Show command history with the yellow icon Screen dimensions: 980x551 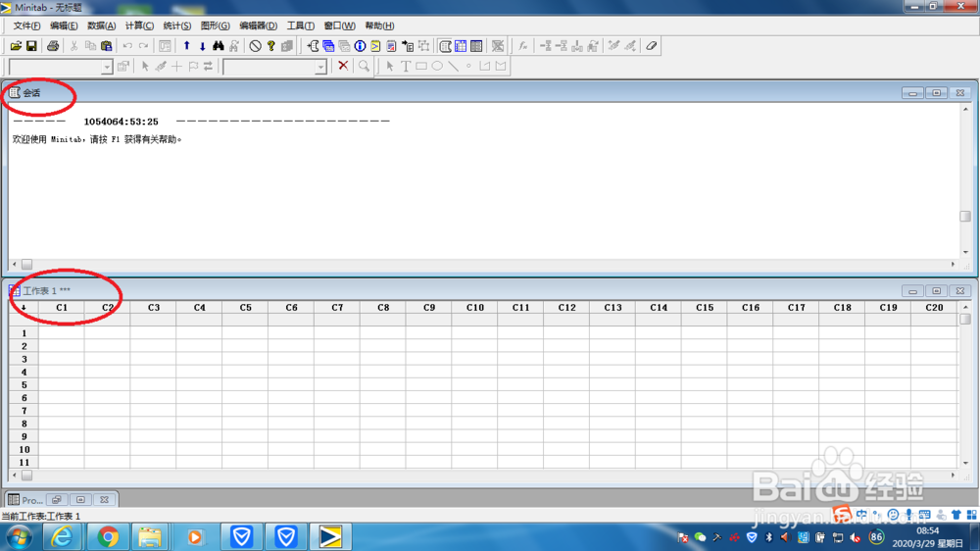pyautogui.click(x=375, y=46)
